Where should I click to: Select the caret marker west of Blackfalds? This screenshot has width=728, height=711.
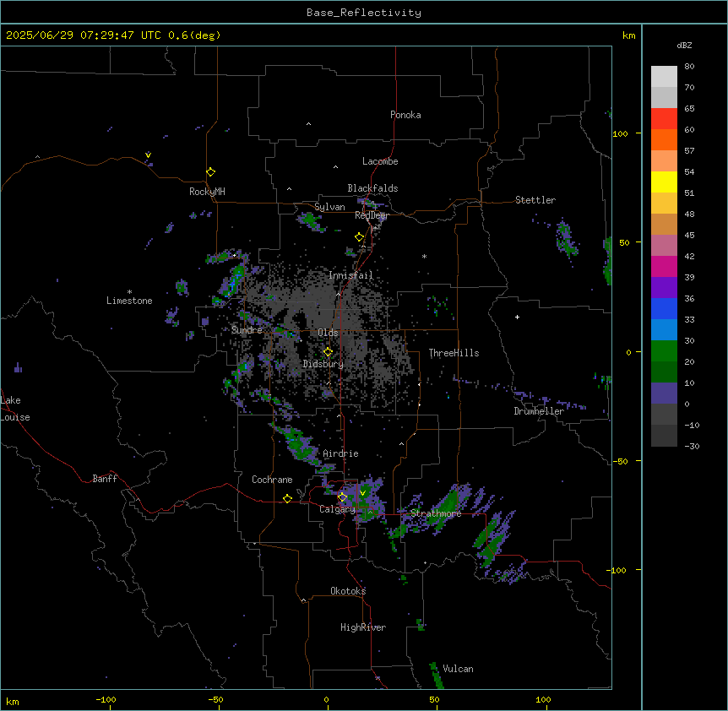[x=289, y=189]
